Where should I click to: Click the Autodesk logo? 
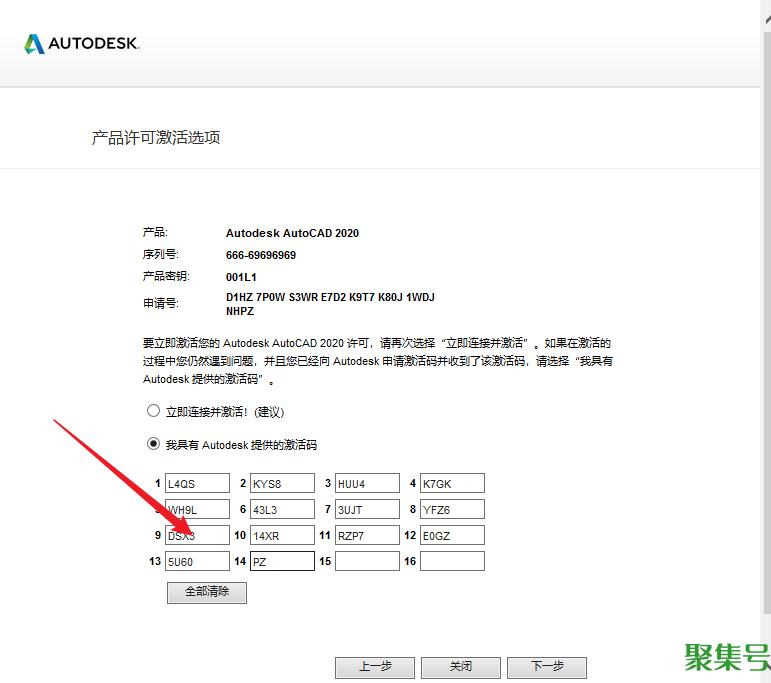point(82,44)
